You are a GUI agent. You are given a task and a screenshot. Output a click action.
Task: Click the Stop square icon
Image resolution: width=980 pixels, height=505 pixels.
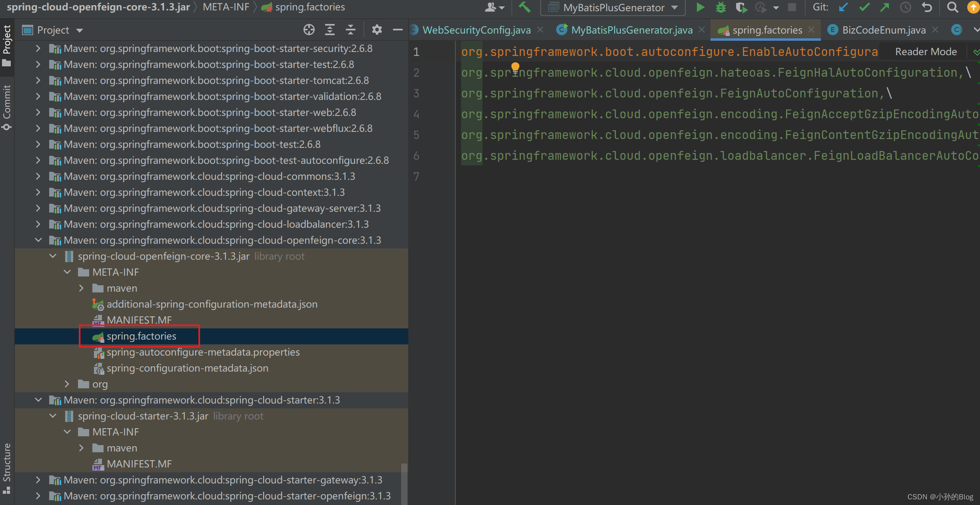tap(792, 7)
